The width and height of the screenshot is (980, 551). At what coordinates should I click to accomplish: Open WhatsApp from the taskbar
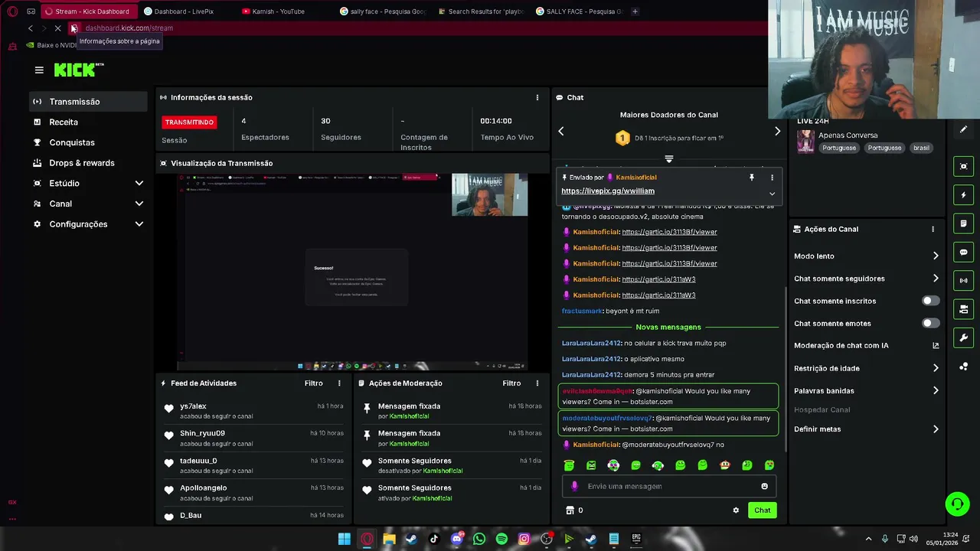pos(479,539)
